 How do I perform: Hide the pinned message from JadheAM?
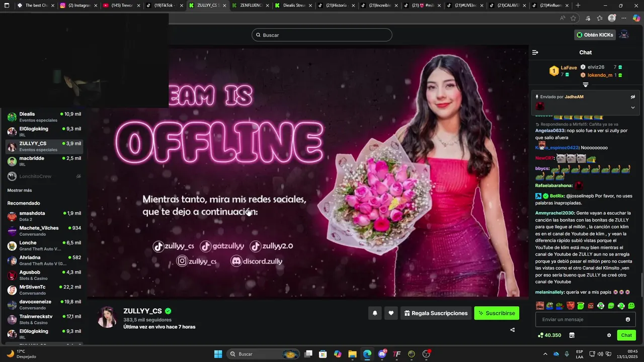633,97
